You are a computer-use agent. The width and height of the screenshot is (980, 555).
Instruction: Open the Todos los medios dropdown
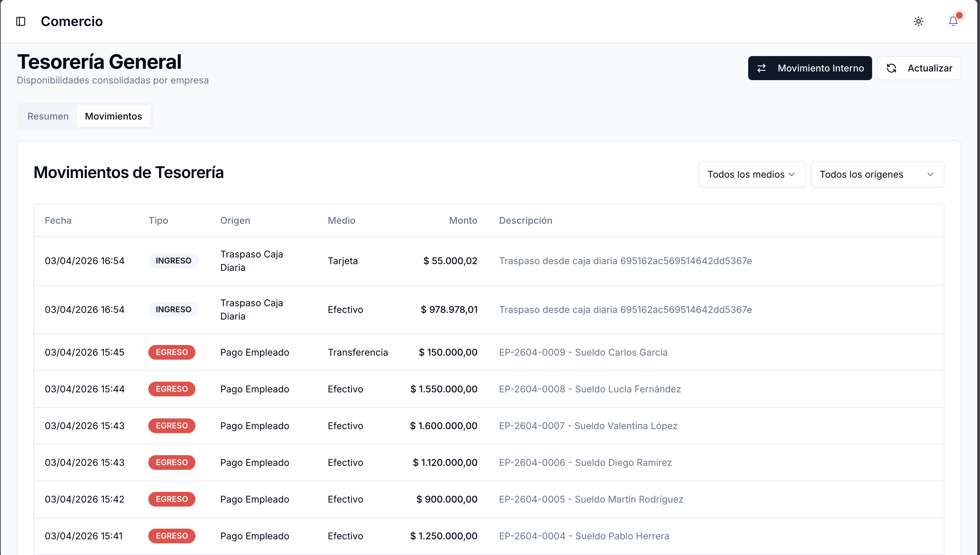pyautogui.click(x=751, y=174)
